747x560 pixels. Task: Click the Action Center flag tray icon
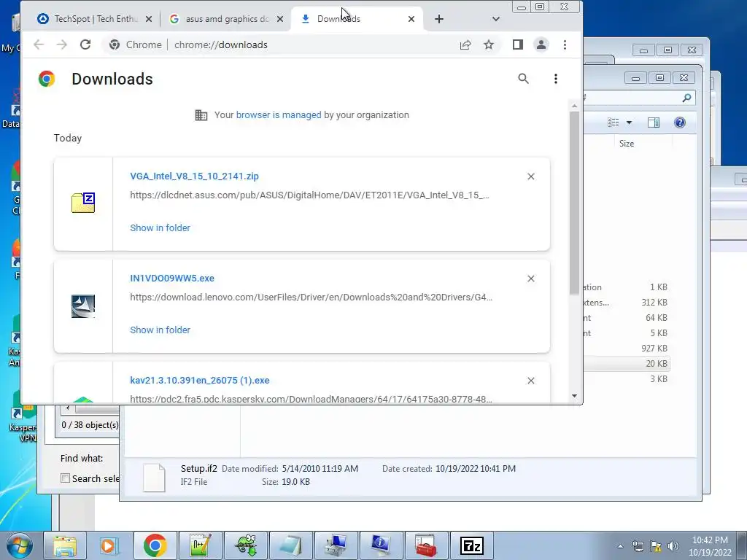click(x=656, y=546)
